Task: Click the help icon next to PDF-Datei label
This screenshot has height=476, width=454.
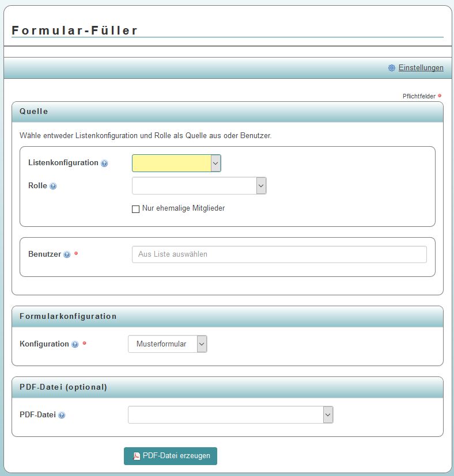Action: 62,415
